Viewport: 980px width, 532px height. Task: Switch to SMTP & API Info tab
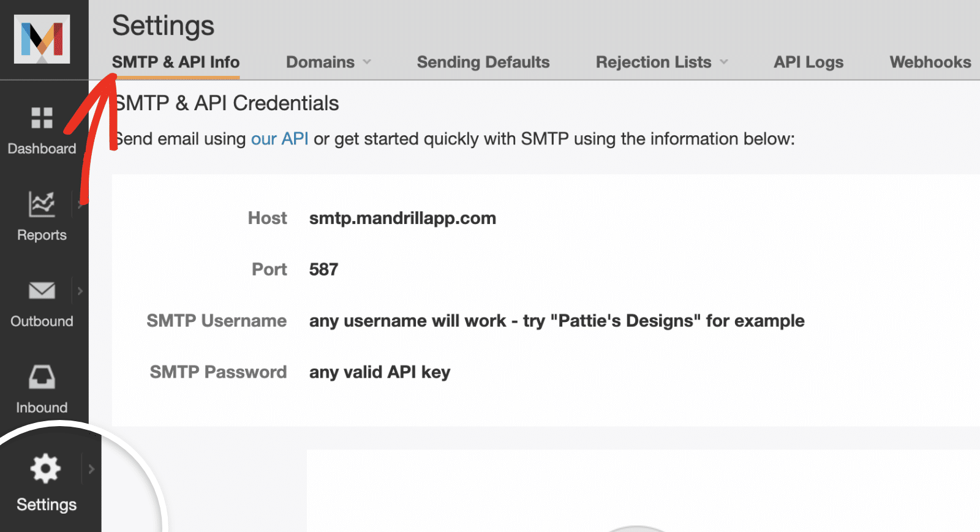(x=176, y=62)
